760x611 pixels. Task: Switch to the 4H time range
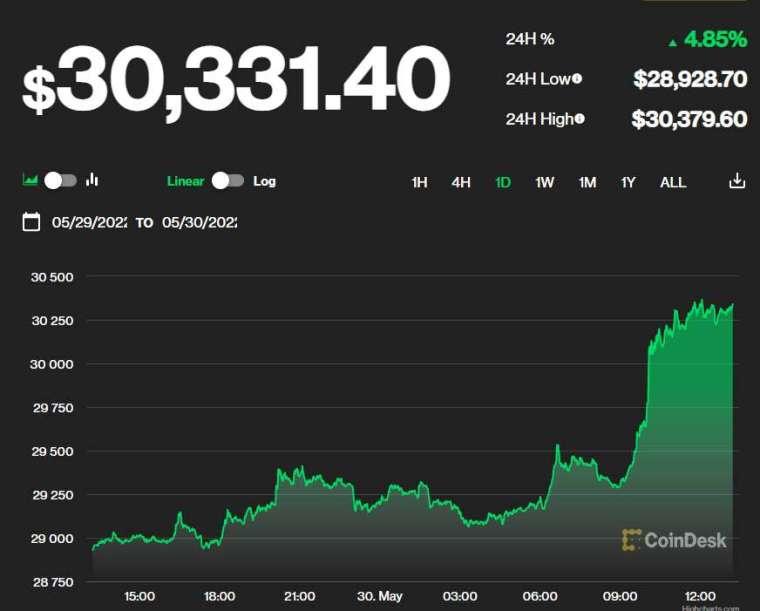tap(461, 182)
